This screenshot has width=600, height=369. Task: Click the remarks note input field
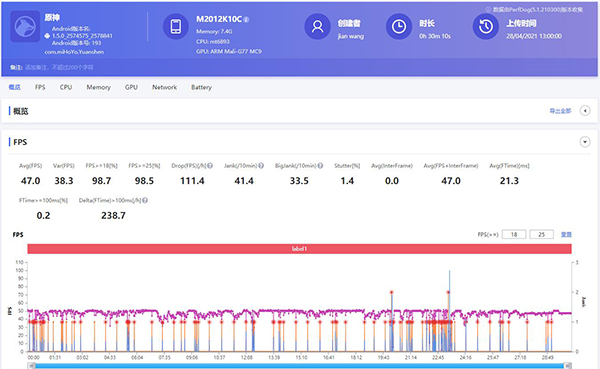[x=59, y=67]
